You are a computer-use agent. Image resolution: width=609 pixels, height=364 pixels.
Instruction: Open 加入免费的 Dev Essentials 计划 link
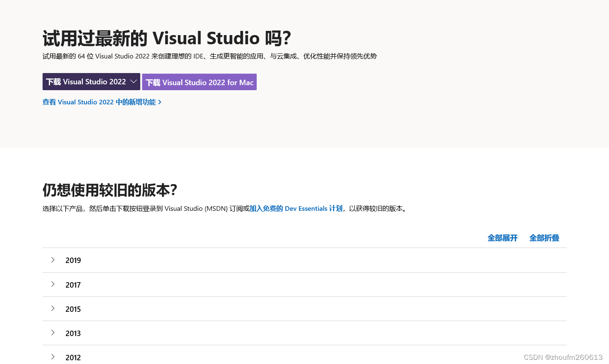[x=296, y=209]
